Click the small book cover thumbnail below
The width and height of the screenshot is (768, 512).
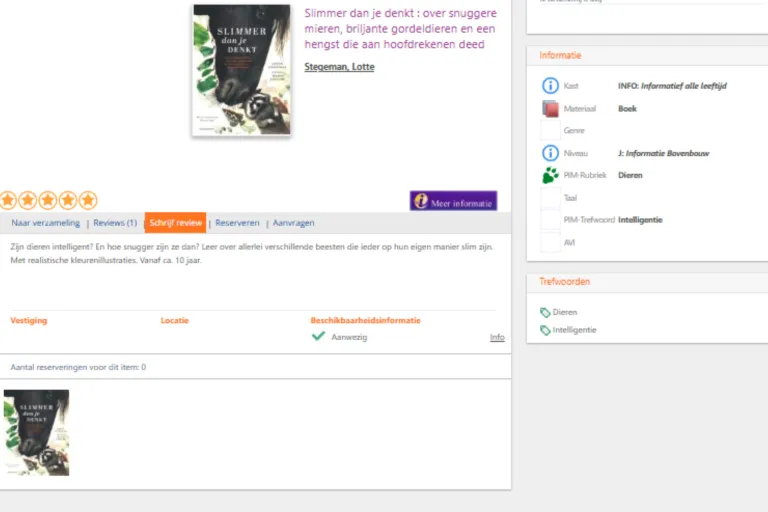(36, 433)
